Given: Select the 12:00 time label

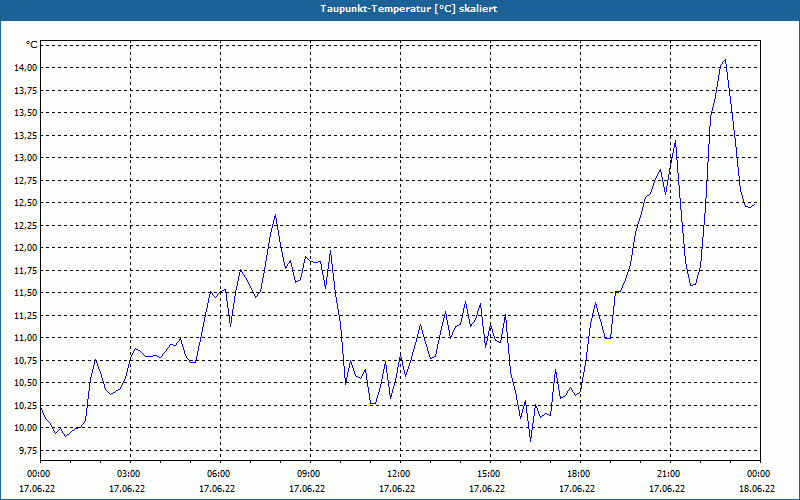Looking at the screenshot, I should pos(400,474).
